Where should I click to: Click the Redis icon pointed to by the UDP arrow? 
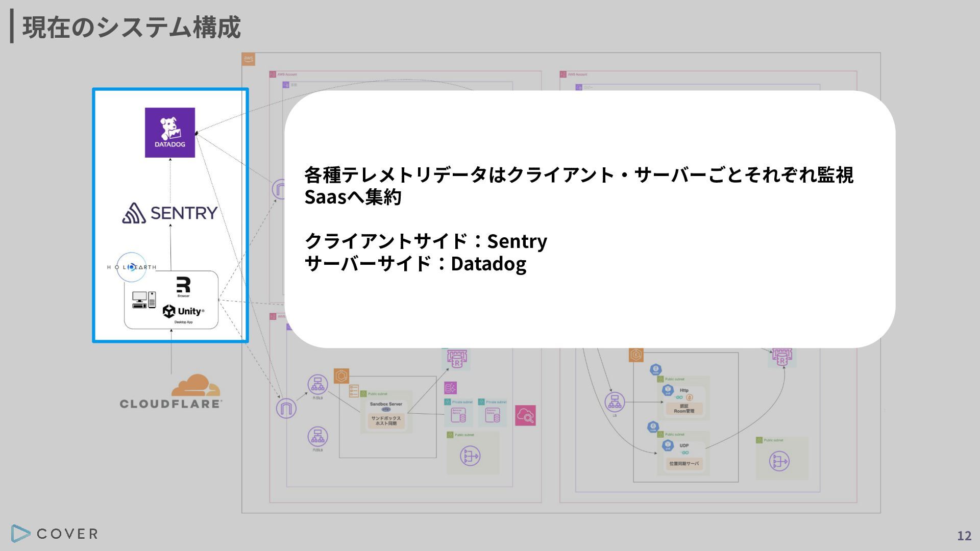pos(782,357)
